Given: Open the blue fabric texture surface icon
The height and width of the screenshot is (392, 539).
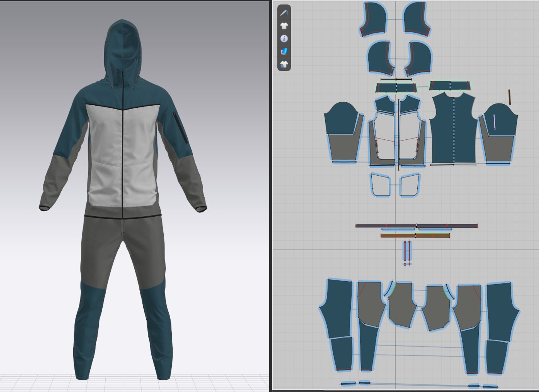Looking at the screenshot, I should click(284, 51).
